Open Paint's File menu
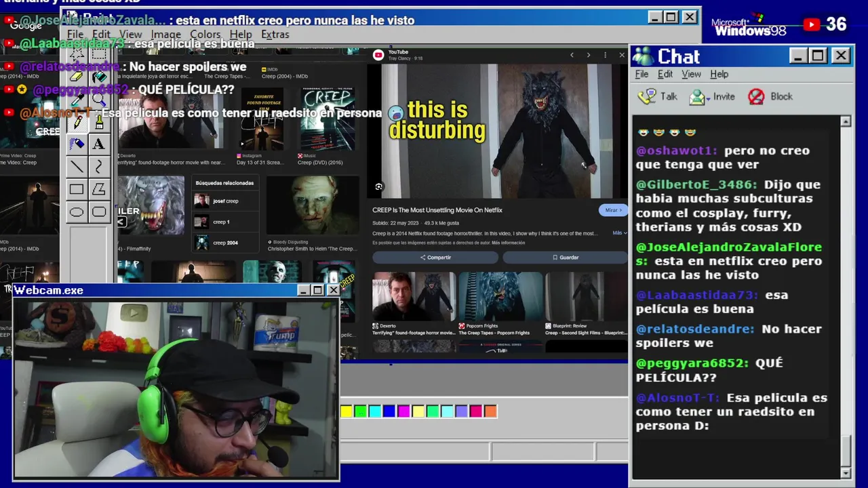The height and width of the screenshot is (488, 868). (75, 35)
